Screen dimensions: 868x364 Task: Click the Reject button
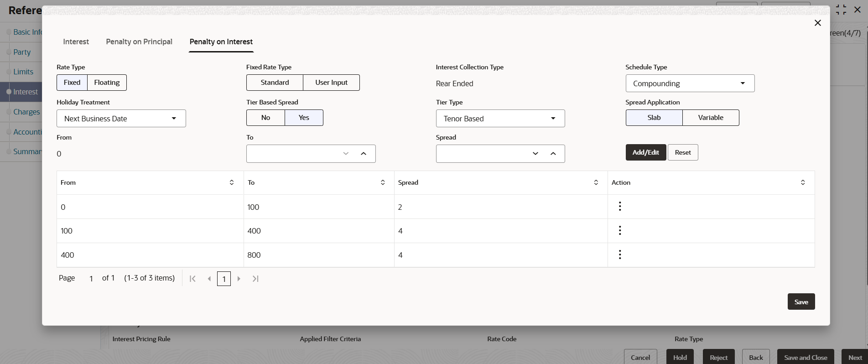pos(718,357)
